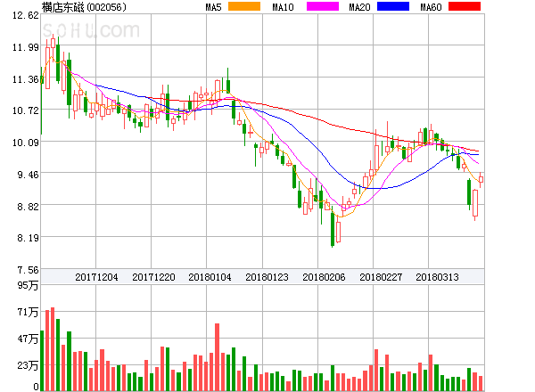Click the magenta MA10 legend swatch
The height and width of the screenshot is (392, 535).
(x=323, y=6)
